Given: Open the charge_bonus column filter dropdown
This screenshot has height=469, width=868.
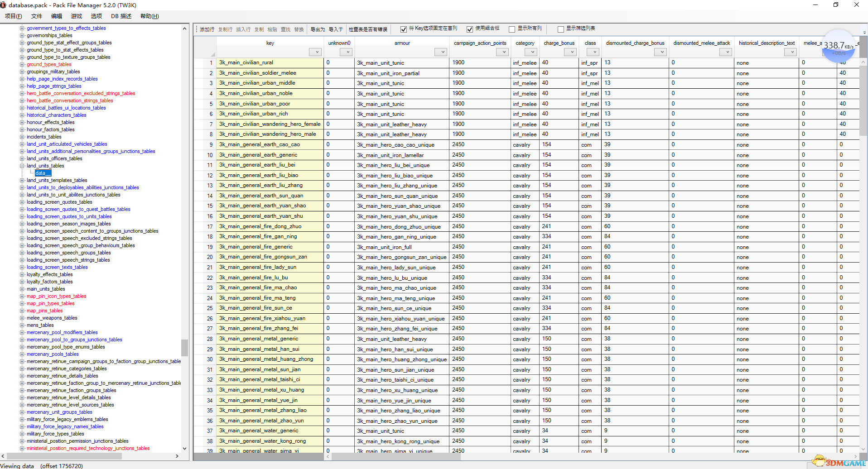Looking at the screenshot, I should [x=571, y=52].
